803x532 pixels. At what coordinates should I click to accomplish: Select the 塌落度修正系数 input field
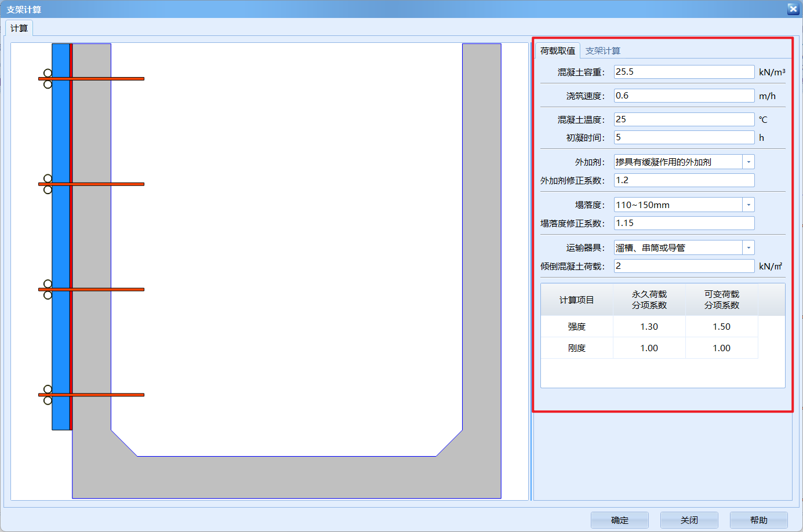click(x=684, y=223)
